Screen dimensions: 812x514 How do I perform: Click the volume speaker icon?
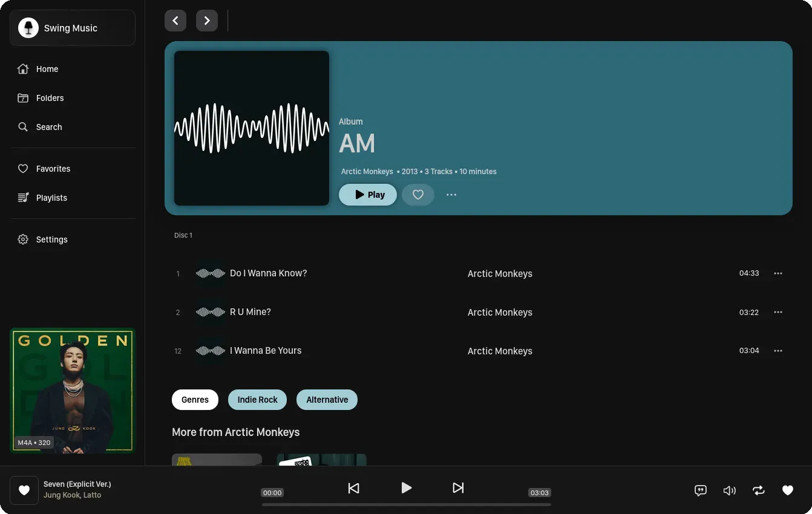(x=729, y=490)
